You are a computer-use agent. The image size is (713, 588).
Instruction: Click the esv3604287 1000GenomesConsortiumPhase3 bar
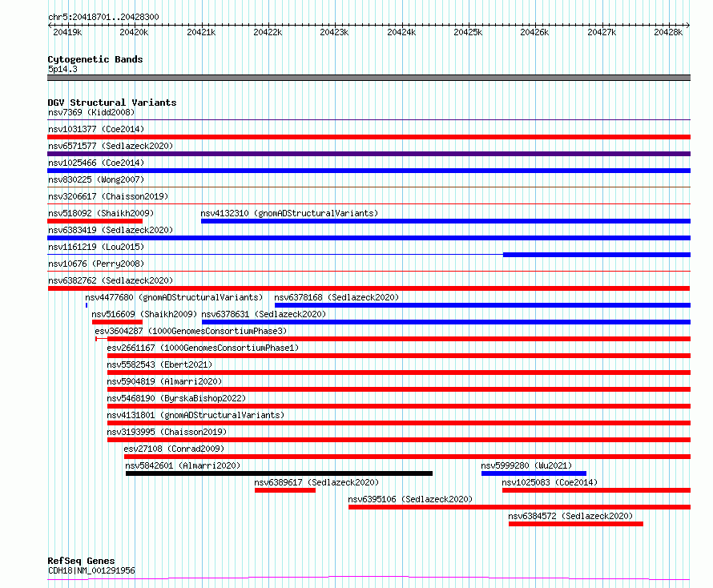pyautogui.click(x=393, y=339)
